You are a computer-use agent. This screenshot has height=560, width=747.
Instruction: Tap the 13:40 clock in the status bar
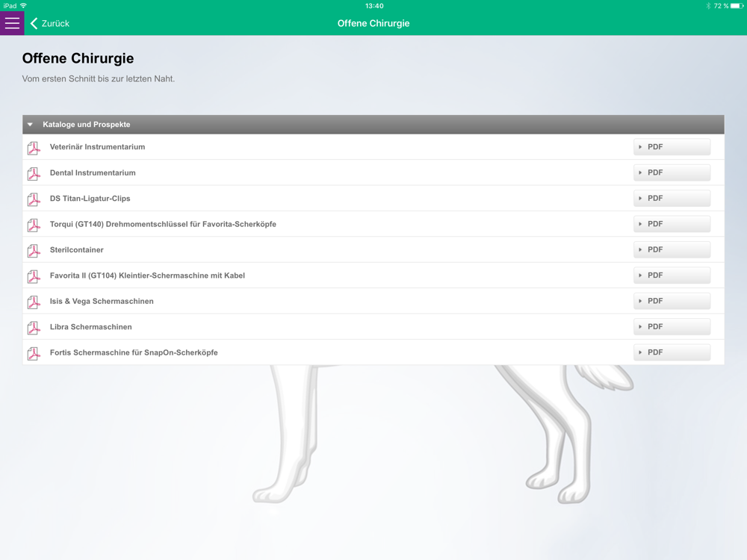coord(374,6)
